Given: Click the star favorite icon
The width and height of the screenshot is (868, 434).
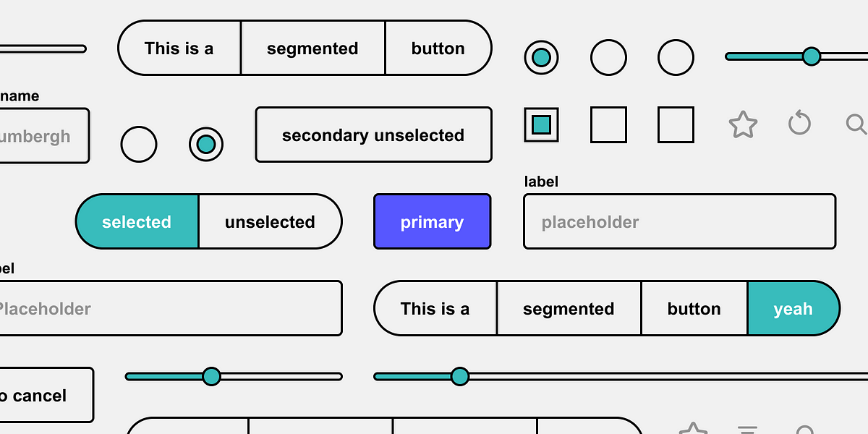Looking at the screenshot, I should click(x=743, y=124).
